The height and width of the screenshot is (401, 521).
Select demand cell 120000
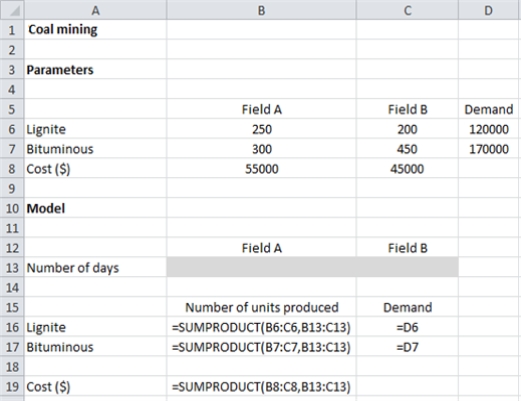tap(489, 129)
